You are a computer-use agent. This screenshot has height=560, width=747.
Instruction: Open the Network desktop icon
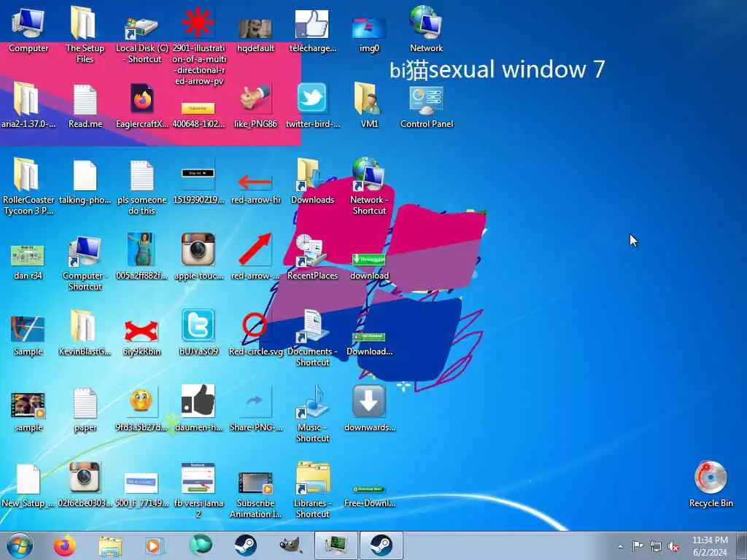426,29
